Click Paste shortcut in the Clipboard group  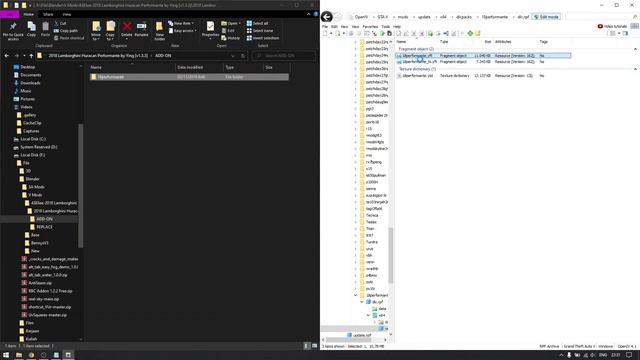(69, 38)
